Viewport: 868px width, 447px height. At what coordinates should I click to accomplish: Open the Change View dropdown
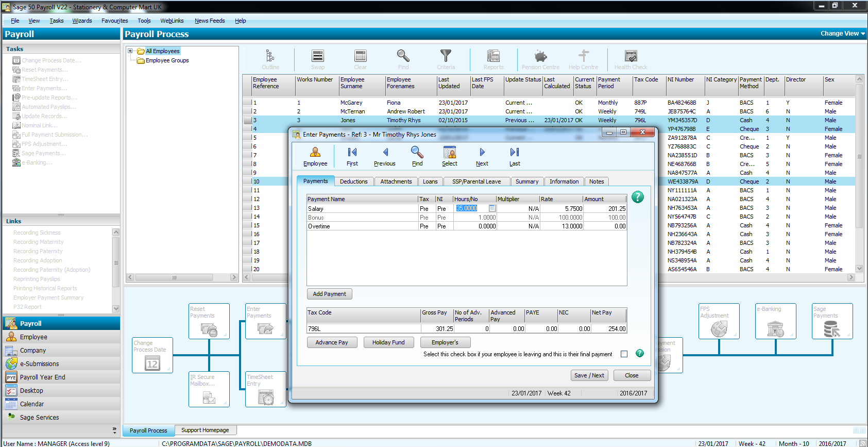click(x=843, y=34)
